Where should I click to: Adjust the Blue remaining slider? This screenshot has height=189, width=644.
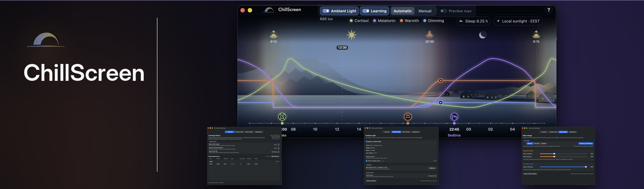[563, 156]
